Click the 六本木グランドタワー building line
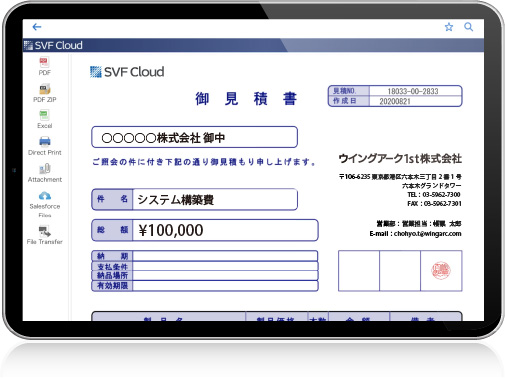The image size is (505, 378). click(x=432, y=186)
